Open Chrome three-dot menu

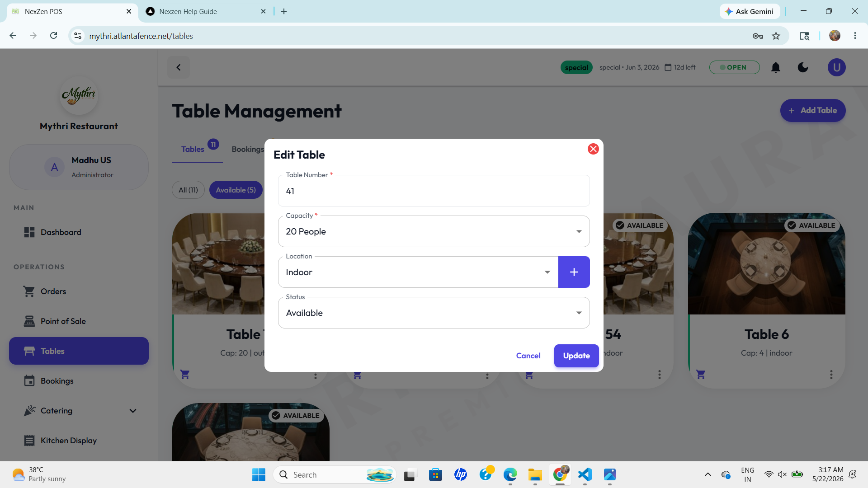(x=855, y=36)
